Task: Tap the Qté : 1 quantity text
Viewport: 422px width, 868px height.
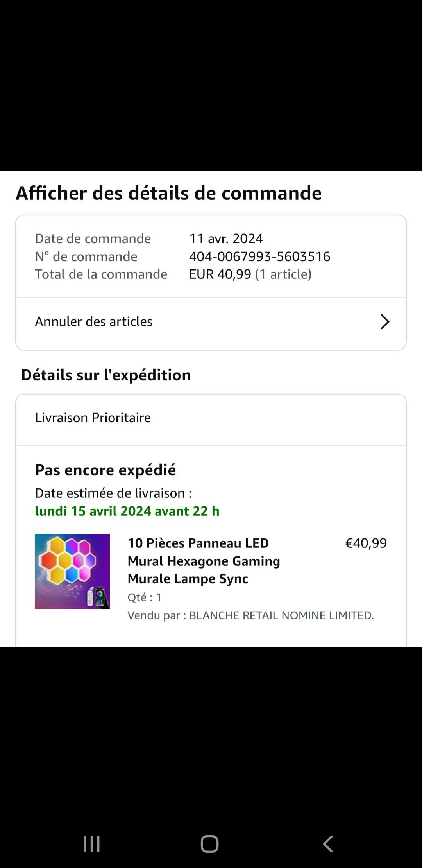Action: coord(145,597)
